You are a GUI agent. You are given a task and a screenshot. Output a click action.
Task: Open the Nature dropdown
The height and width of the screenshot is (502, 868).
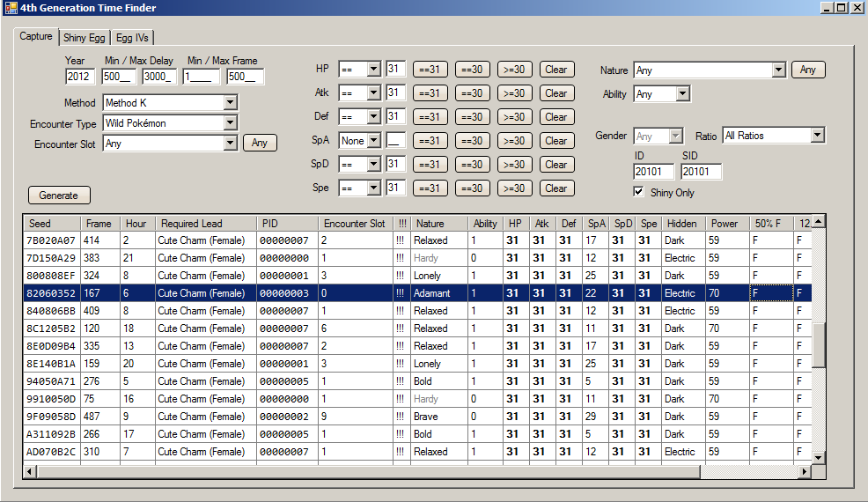pos(778,70)
